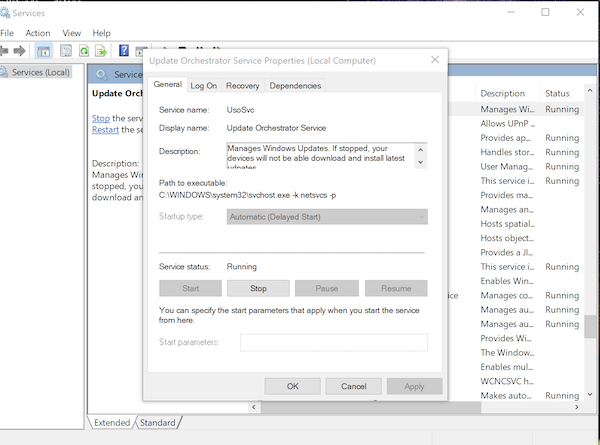Click the Forward arrow toolbar icon
This screenshot has width=600, height=445.
[x=19, y=51]
